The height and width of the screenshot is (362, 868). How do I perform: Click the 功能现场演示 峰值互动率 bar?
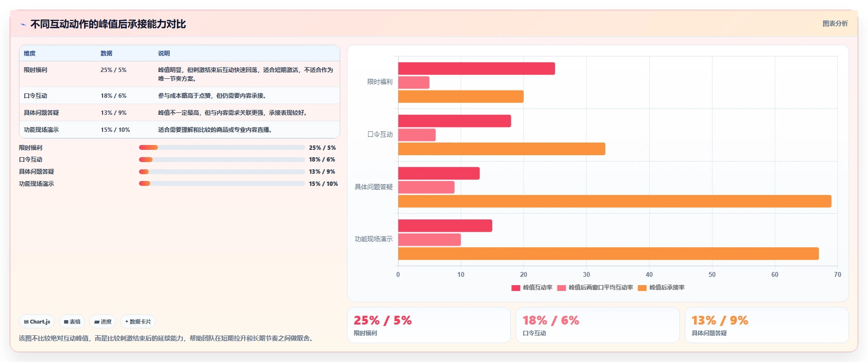pos(445,226)
